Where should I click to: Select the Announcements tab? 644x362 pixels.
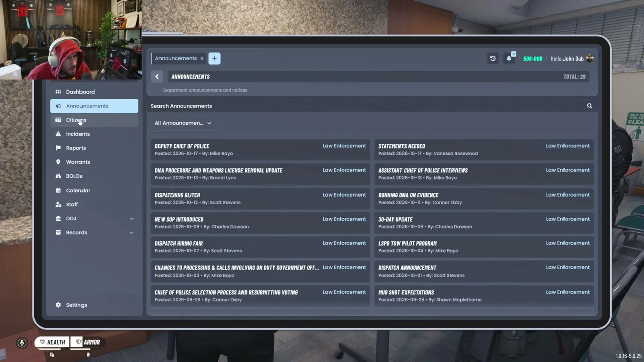pos(176,59)
